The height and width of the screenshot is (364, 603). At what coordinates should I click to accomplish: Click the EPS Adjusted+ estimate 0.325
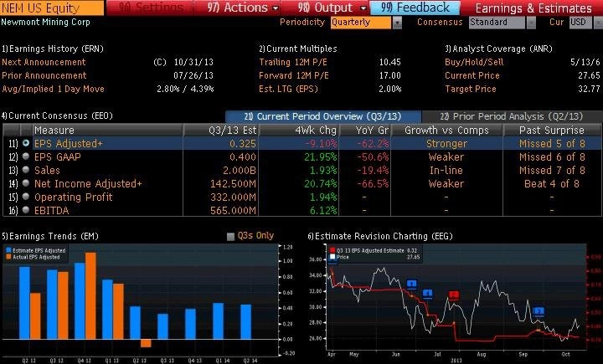tap(242, 143)
